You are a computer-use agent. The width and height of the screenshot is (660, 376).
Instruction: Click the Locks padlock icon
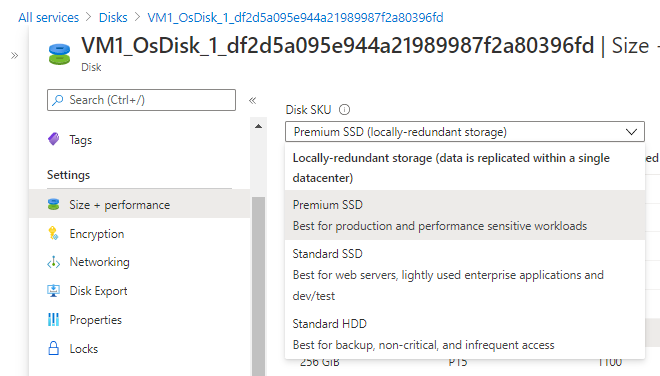point(53,348)
